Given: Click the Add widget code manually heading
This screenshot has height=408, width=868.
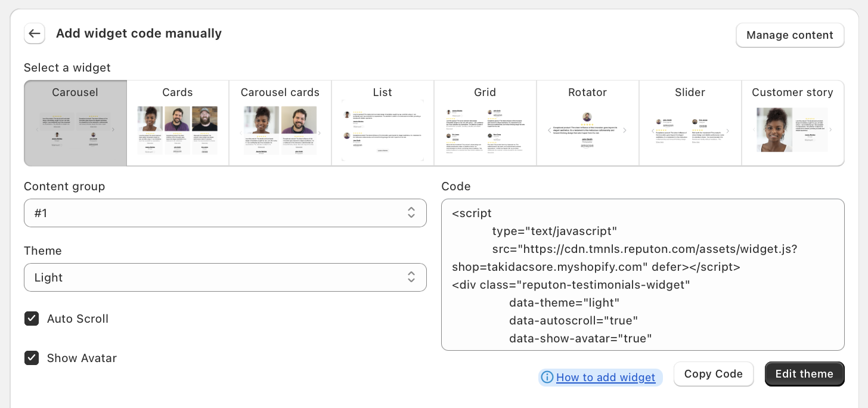Looking at the screenshot, I should [139, 33].
